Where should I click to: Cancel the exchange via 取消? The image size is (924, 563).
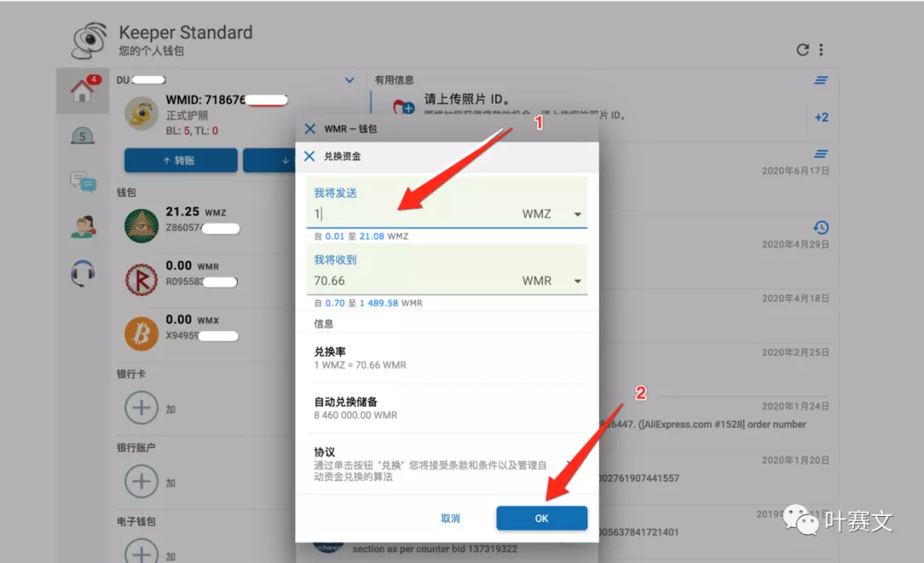coord(451,518)
